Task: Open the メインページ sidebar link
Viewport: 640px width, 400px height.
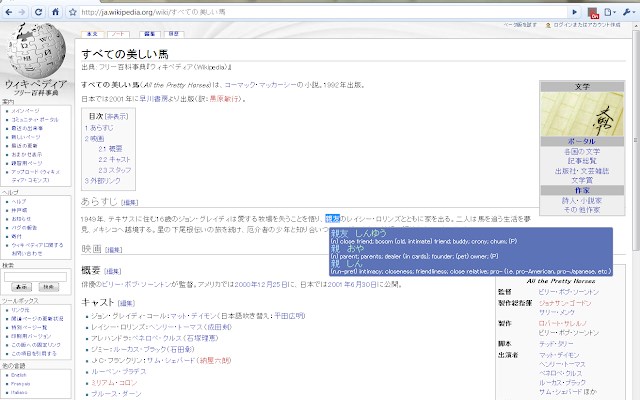Action: [x=25, y=111]
